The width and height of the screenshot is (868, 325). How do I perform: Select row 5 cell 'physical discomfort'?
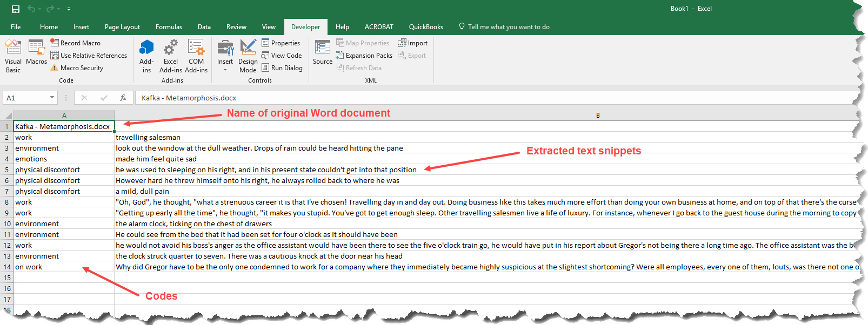(64, 170)
